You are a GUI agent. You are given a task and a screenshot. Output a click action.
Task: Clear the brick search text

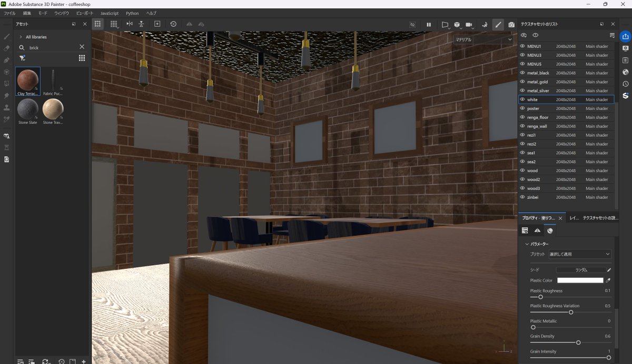tap(82, 47)
